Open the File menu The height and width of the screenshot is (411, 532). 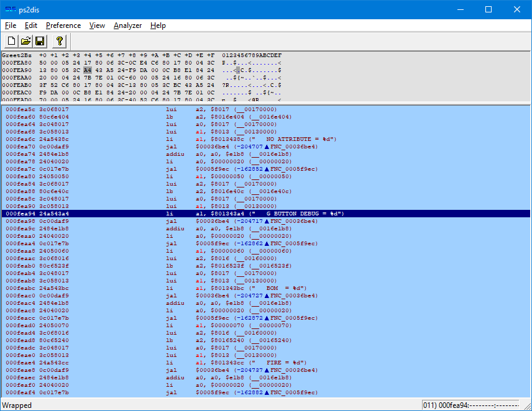point(11,25)
